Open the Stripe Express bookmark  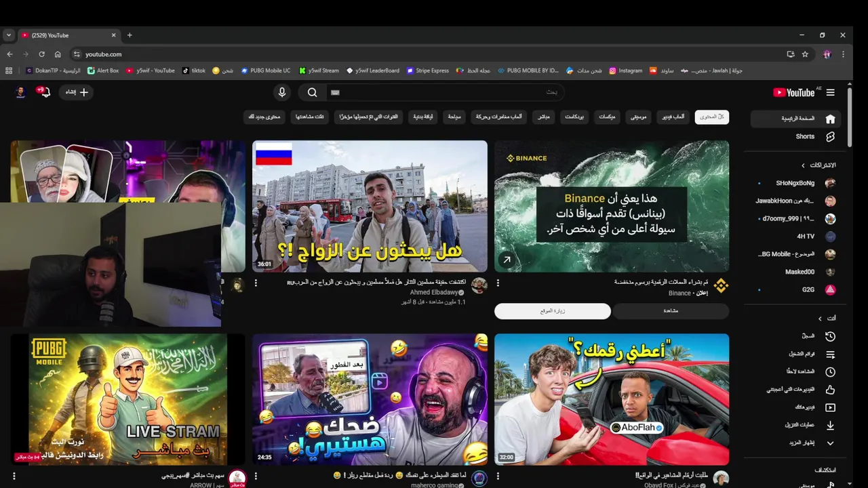click(428, 70)
